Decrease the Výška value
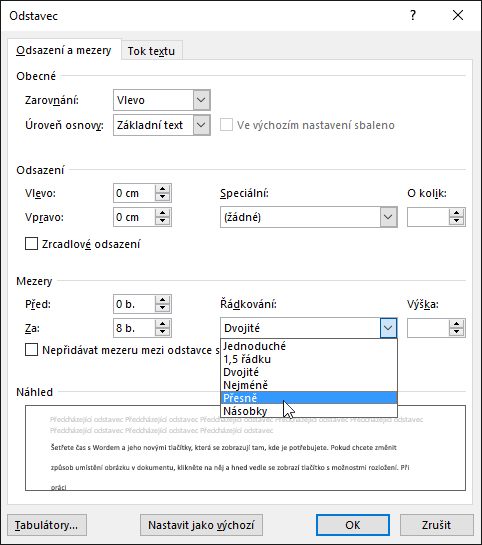The width and height of the screenshot is (482, 545). (457, 332)
